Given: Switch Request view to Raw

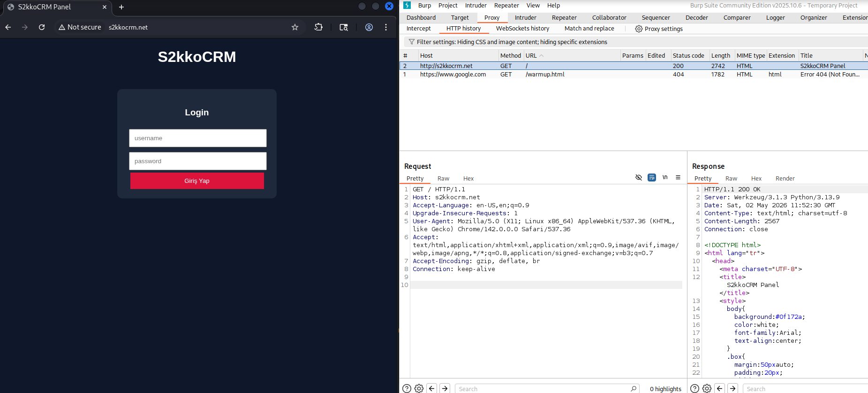Looking at the screenshot, I should tap(443, 179).
